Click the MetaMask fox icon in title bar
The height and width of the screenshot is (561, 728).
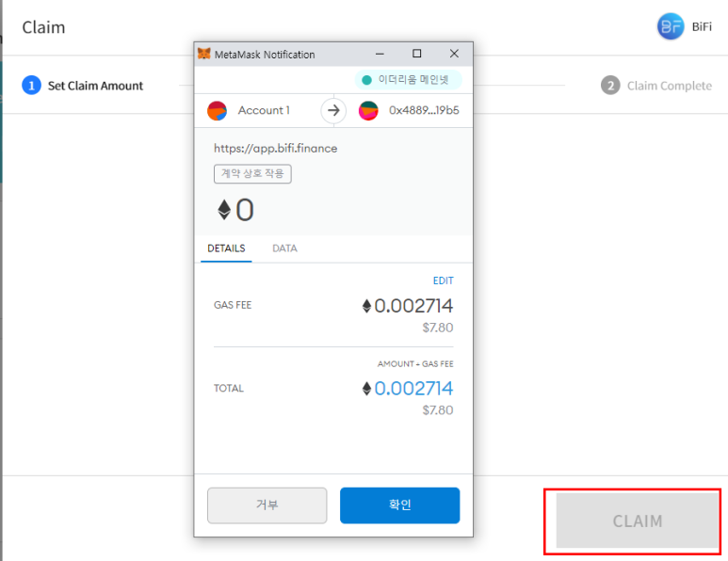click(203, 54)
